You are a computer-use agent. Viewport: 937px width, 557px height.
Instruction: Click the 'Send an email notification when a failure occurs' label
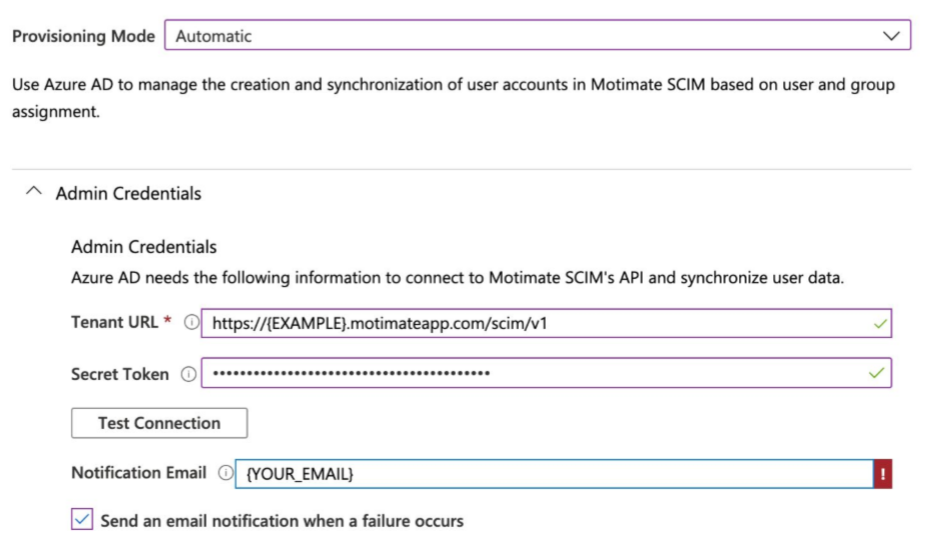[282, 521]
